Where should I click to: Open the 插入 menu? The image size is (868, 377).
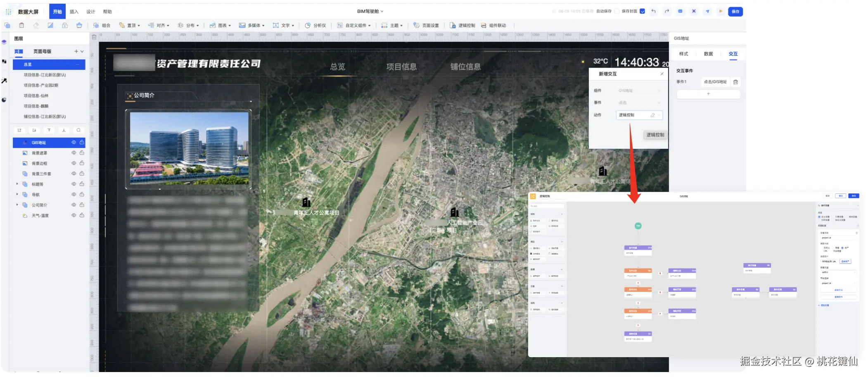(74, 12)
